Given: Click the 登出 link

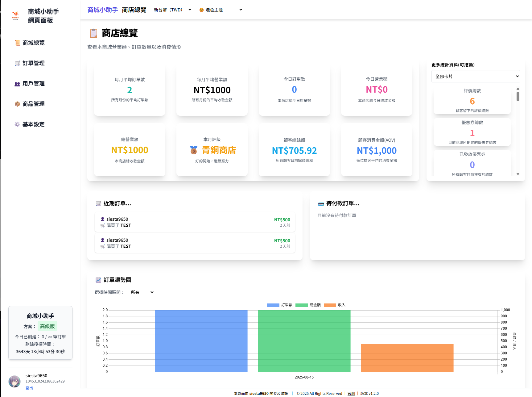Looking at the screenshot, I should (x=29, y=388).
